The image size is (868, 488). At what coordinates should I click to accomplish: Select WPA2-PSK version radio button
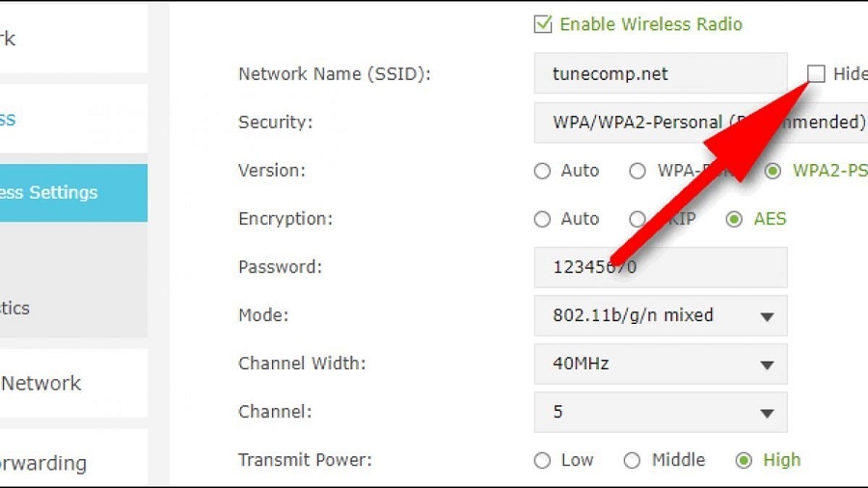click(x=773, y=171)
